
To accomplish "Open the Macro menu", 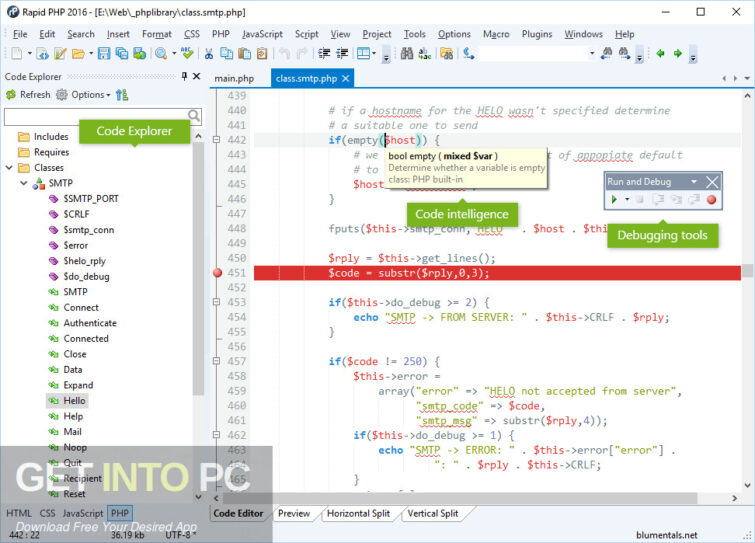I will click(x=496, y=34).
